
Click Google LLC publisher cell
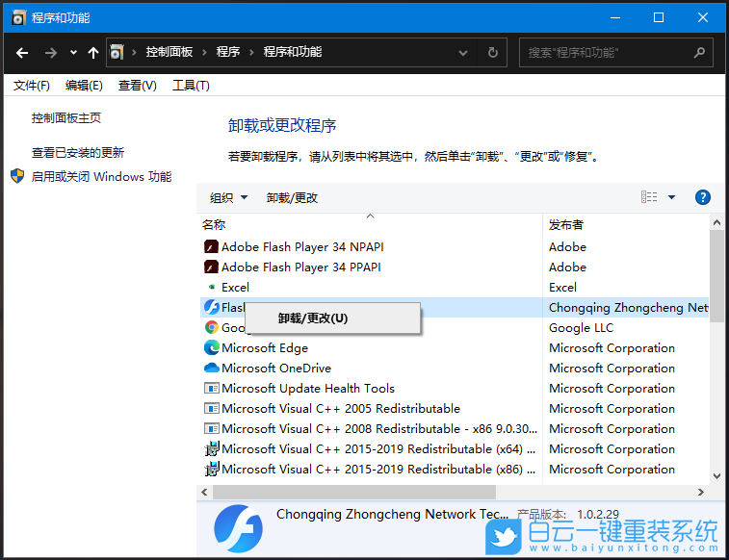pyautogui.click(x=581, y=328)
